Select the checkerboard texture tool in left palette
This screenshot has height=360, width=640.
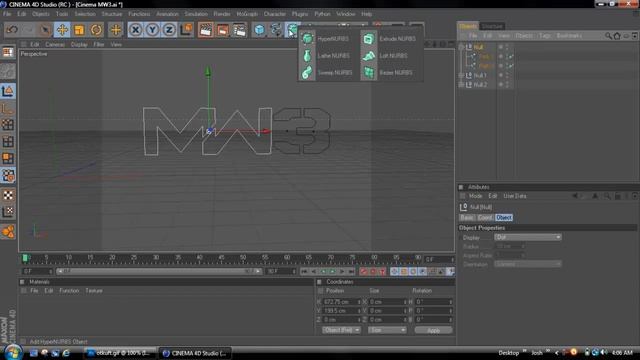pyautogui.click(x=8, y=195)
